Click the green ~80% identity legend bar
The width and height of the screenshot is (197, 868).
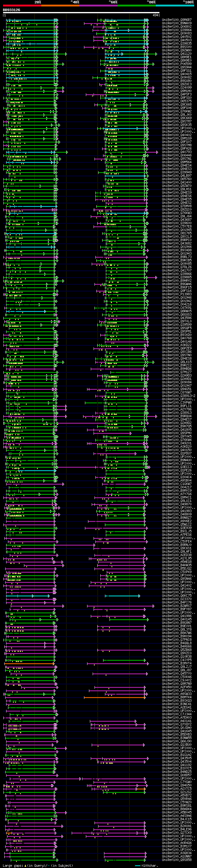(x=137, y=6)
